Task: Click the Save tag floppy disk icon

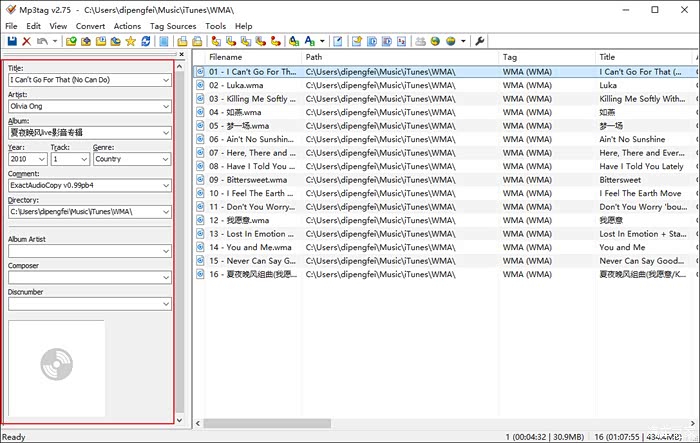Action: click(12, 41)
